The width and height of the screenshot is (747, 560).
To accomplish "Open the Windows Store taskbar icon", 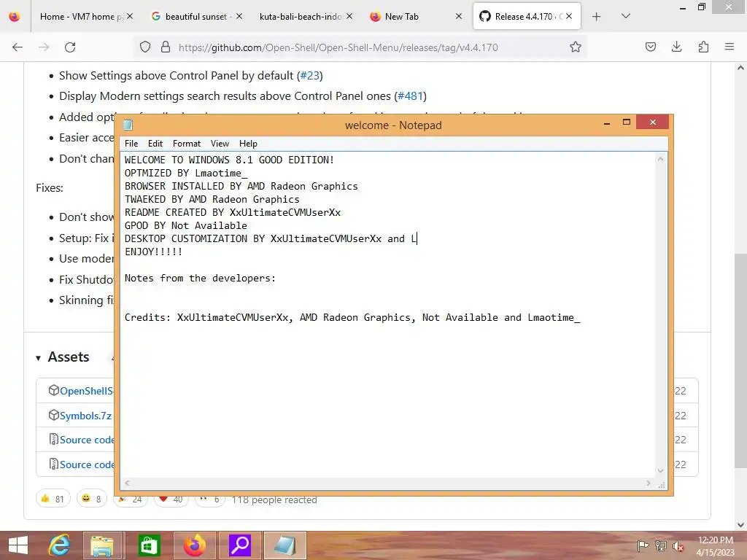I will (149, 545).
